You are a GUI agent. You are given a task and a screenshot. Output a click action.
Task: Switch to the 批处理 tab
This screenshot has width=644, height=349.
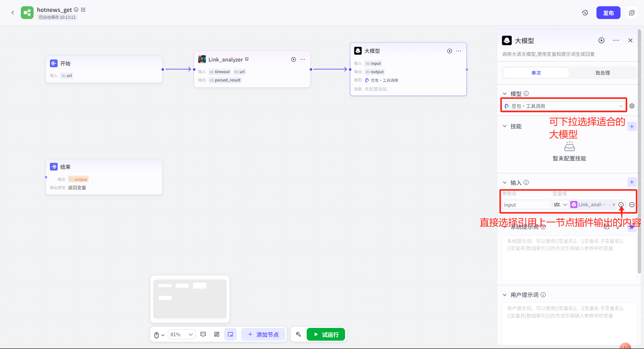point(602,73)
